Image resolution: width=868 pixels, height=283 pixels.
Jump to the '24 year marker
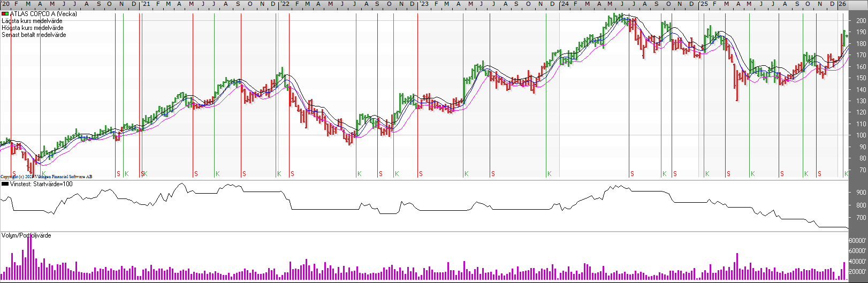click(x=565, y=4)
